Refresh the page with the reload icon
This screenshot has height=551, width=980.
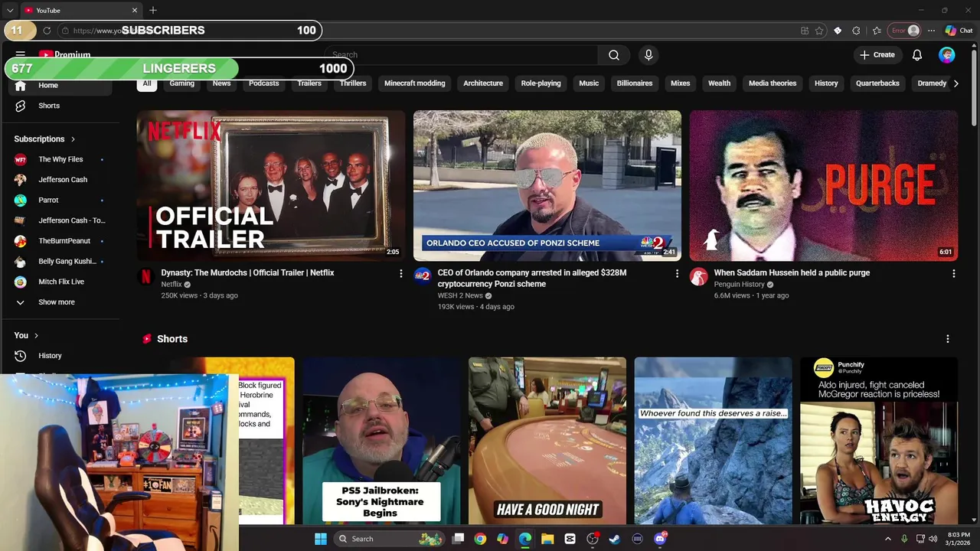point(47,31)
